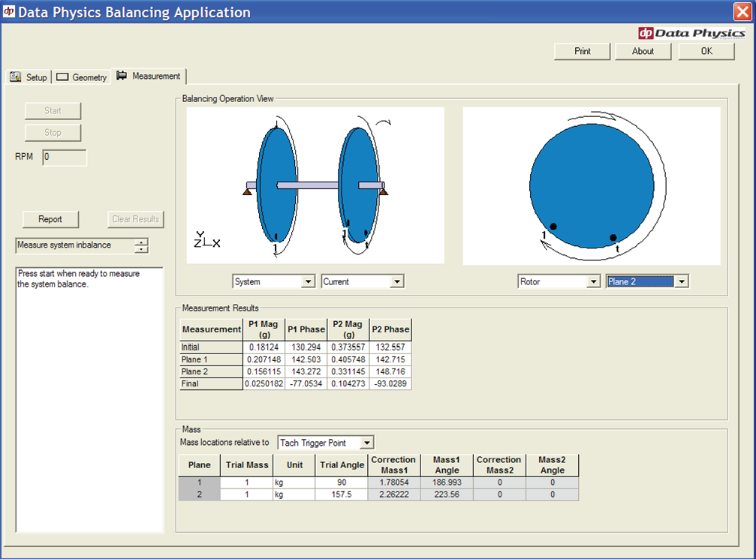Click cell value 132.557
Viewport: 756px width, 559px height.
390,347
